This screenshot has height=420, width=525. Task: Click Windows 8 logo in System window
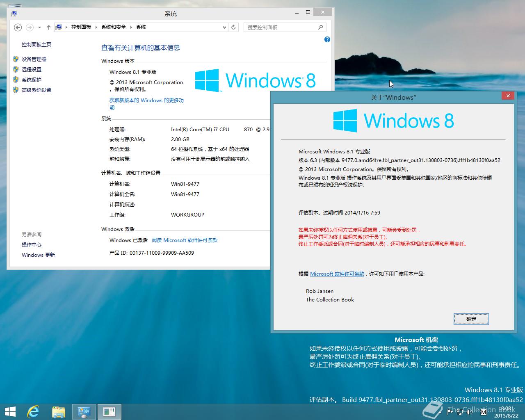255,80
